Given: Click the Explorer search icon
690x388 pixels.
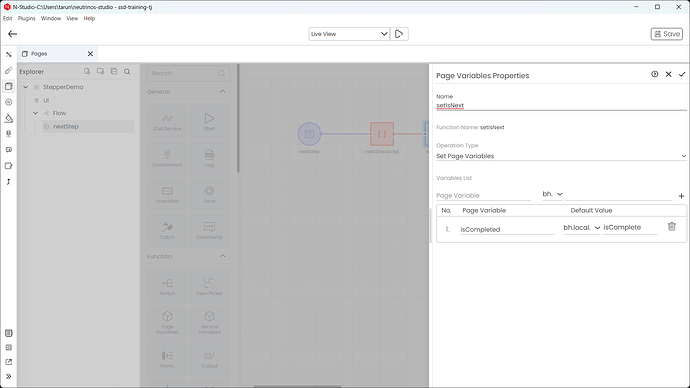Looking at the screenshot, I should (x=127, y=71).
